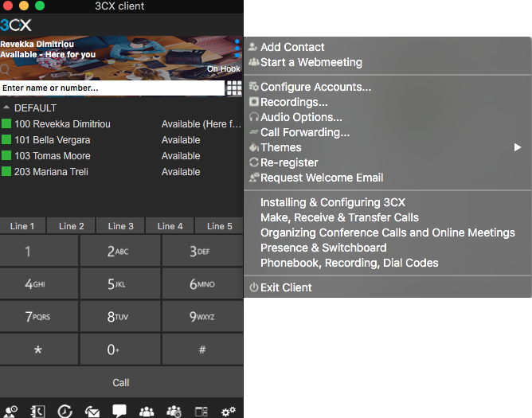Open the call history clock icon
The width and height of the screenshot is (532, 418).
[65, 411]
